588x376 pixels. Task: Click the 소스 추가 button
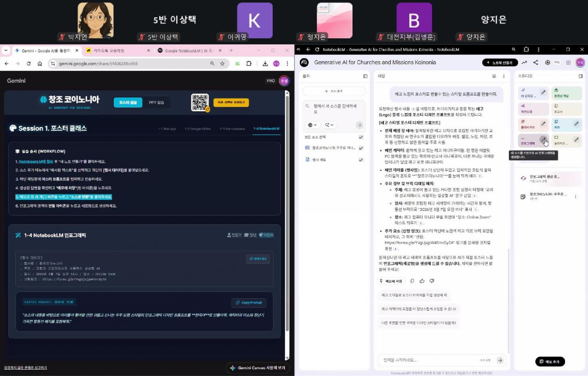tap(334, 91)
